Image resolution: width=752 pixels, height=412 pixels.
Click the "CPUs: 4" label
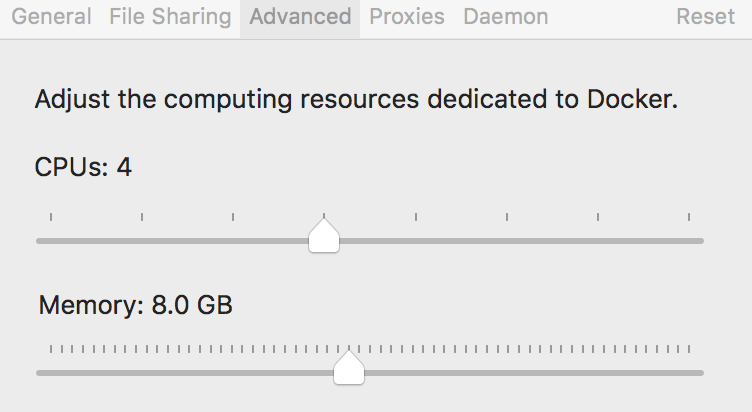pos(83,167)
